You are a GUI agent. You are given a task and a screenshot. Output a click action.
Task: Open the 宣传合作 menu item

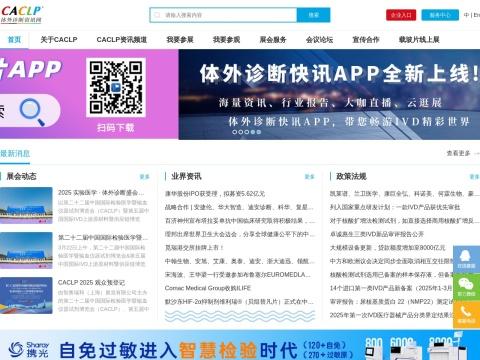366,40
